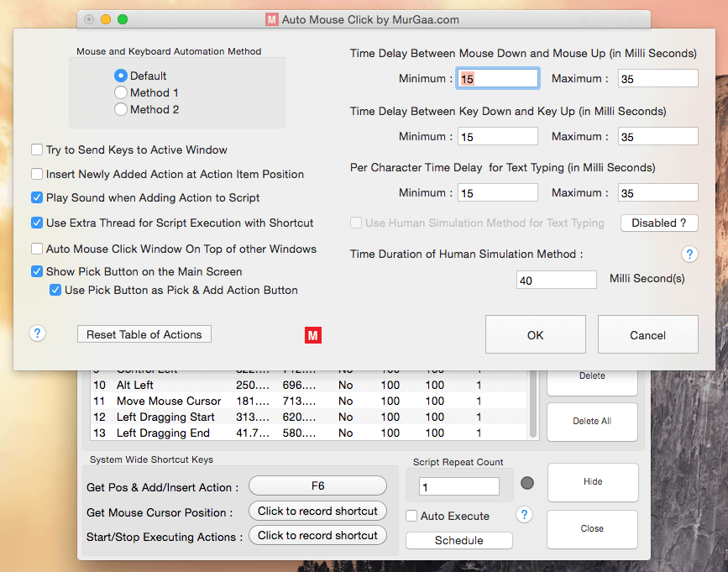Click the mouse down/up Maximum delay field

click(x=658, y=78)
